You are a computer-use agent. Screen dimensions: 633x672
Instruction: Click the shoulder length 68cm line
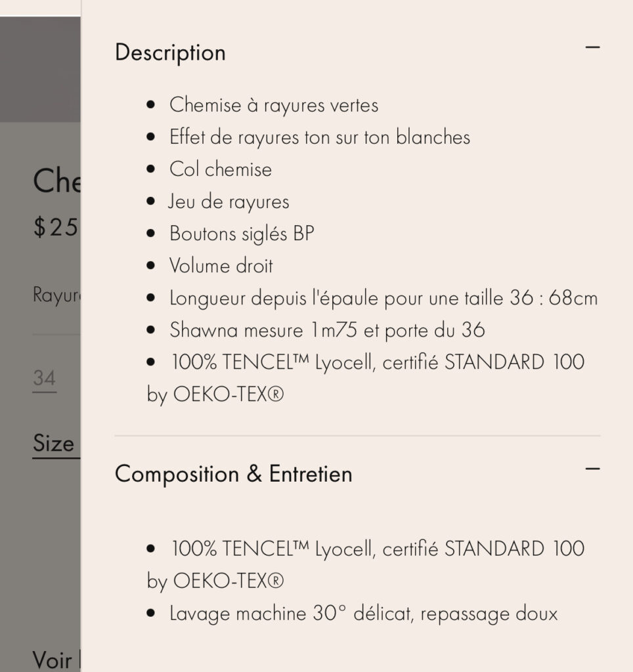click(x=383, y=298)
